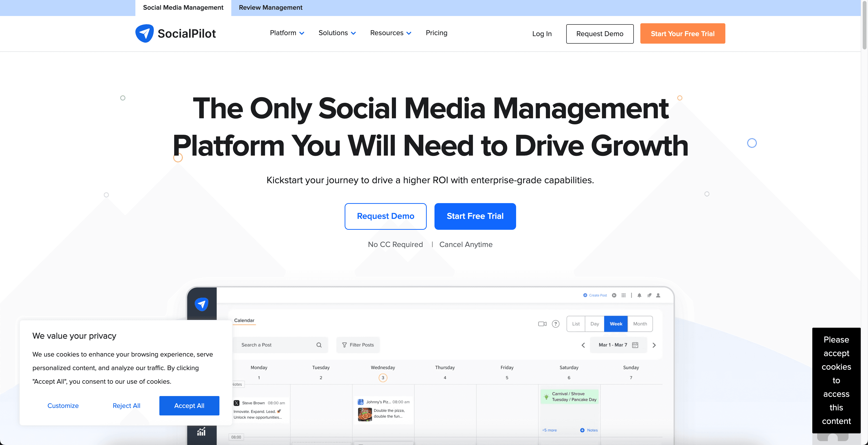Open the Mar 1 - Mar 7 date range picker

tap(618, 345)
